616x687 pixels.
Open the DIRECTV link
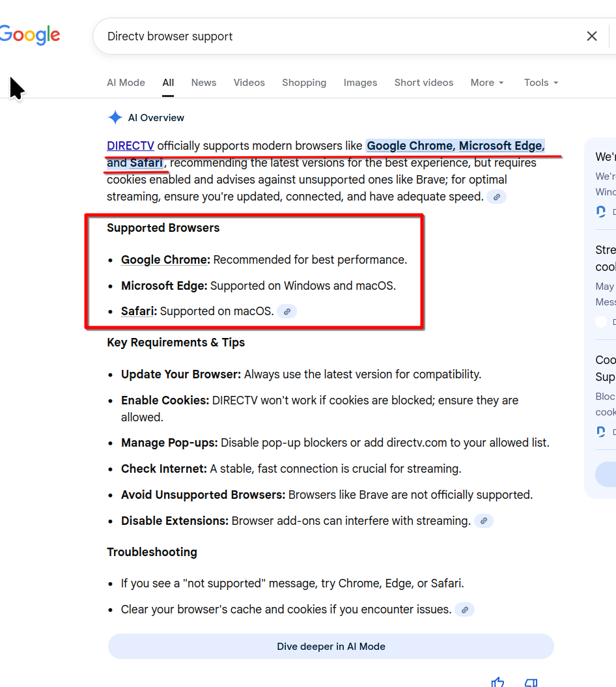pyautogui.click(x=131, y=146)
